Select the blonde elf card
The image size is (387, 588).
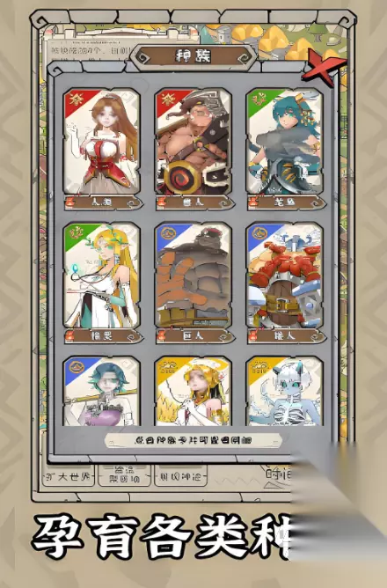click(x=101, y=276)
